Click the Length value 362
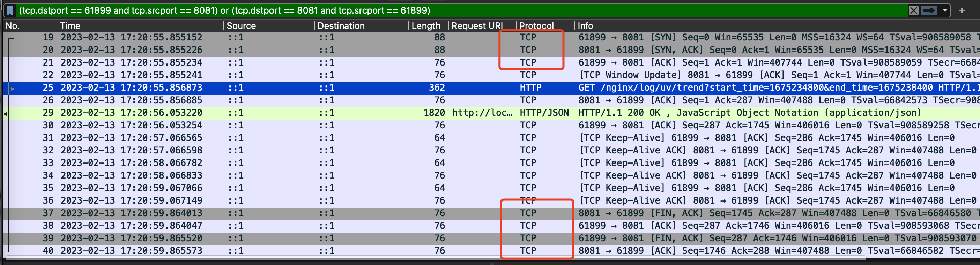 (x=437, y=88)
